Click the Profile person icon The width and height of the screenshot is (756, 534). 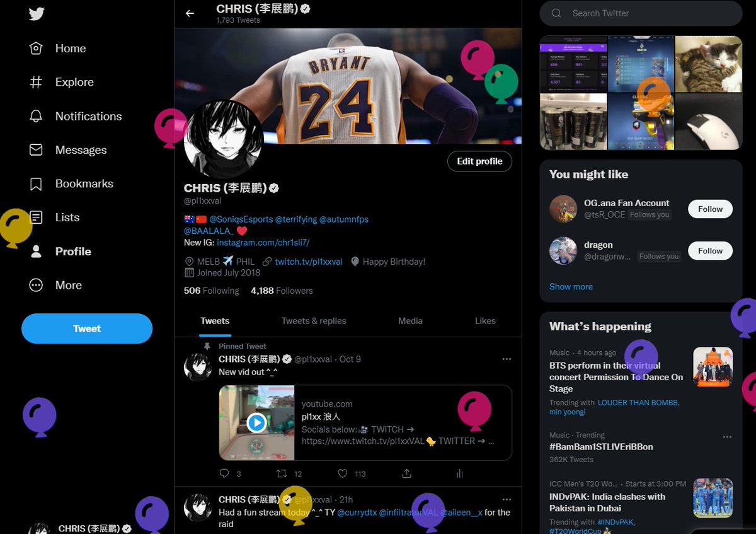pos(36,252)
